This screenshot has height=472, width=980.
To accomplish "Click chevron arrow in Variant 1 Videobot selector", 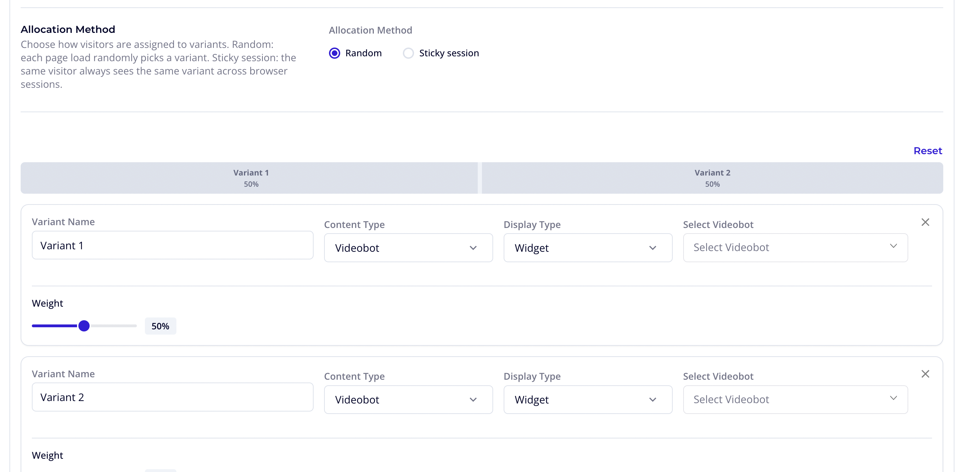I will pos(893,246).
